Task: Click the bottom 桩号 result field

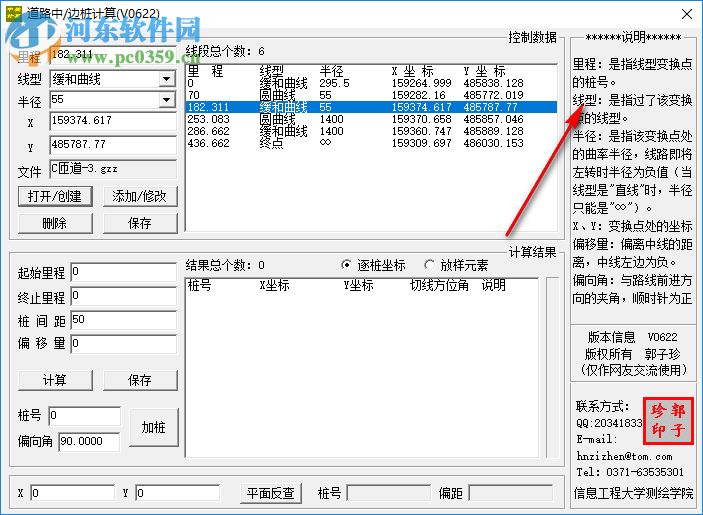Action: 389,493
